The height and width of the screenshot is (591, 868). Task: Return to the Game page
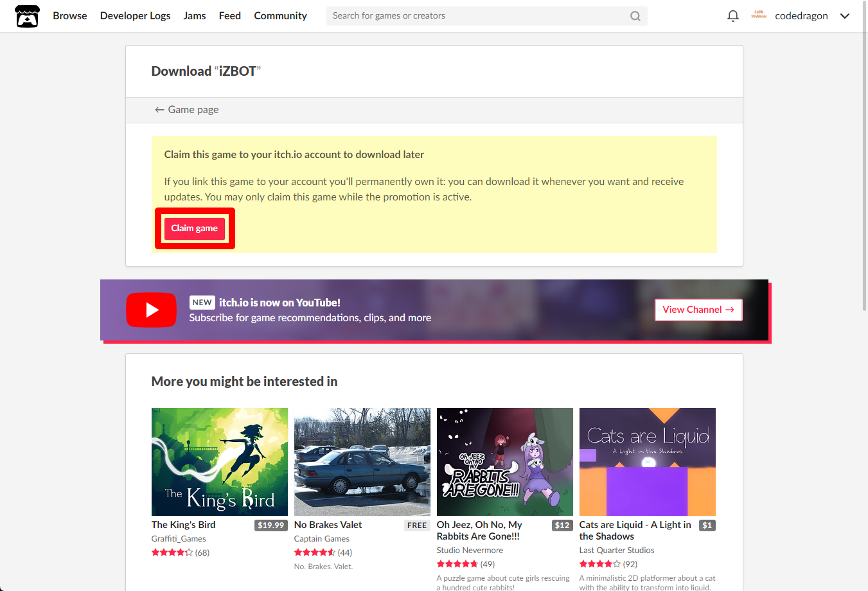(186, 110)
